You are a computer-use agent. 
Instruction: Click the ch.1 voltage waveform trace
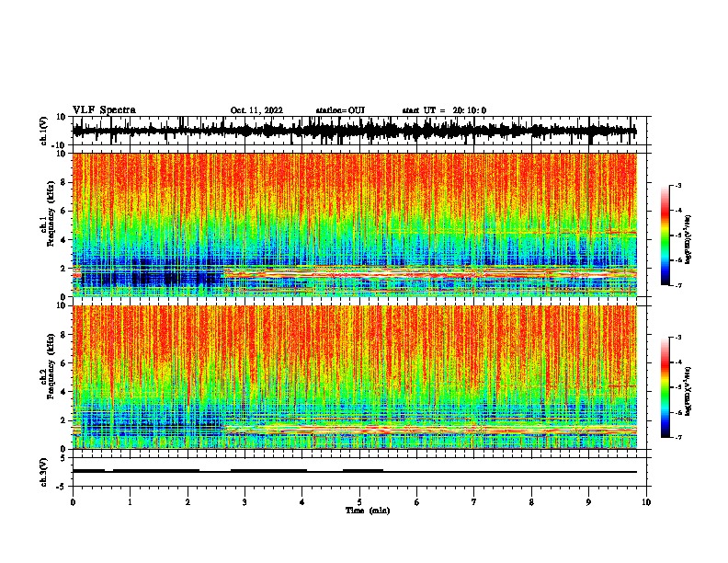[354, 131]
